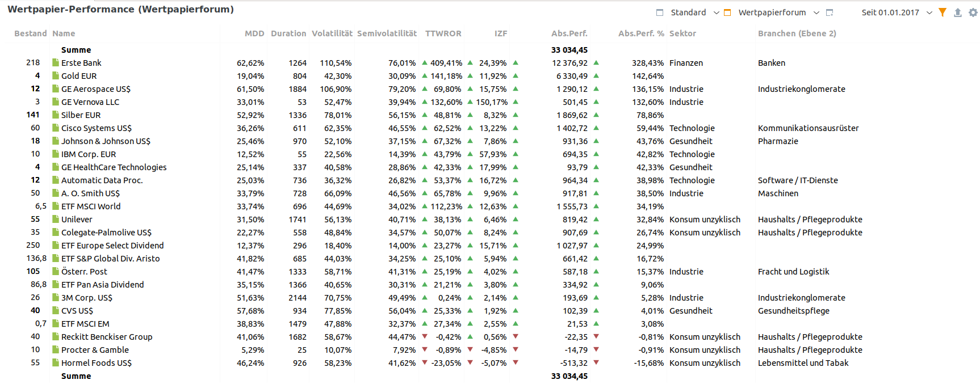Click the orange filter funnel icon
This screenshot has height=384, width=980.
pyautogui.click(x=943, y=12)
